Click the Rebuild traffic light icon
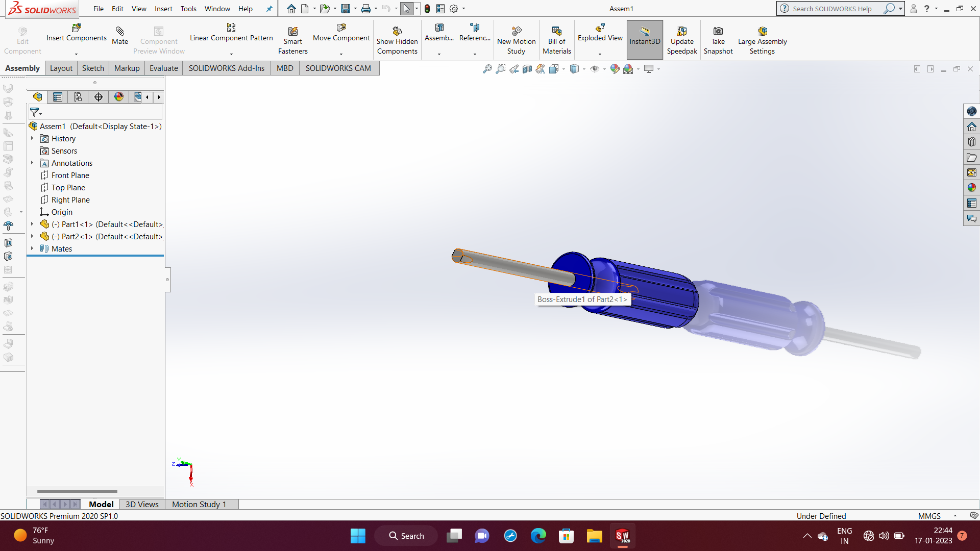Screen dimensions: 980x551 click(427, 9)
